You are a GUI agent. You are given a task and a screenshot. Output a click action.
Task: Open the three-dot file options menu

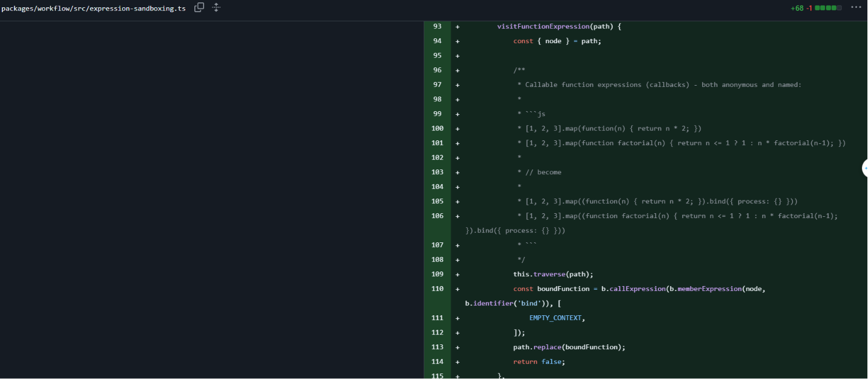(x=856, y=8)
